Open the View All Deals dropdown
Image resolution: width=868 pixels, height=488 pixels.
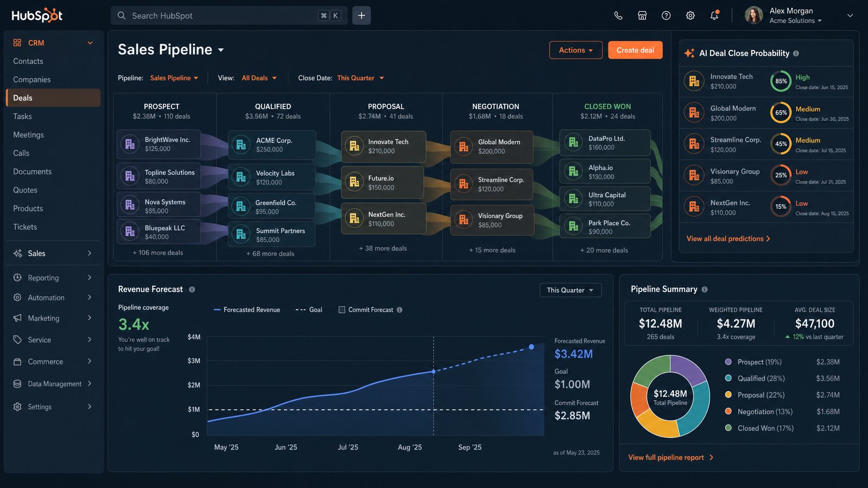click(x=259, y=78)
